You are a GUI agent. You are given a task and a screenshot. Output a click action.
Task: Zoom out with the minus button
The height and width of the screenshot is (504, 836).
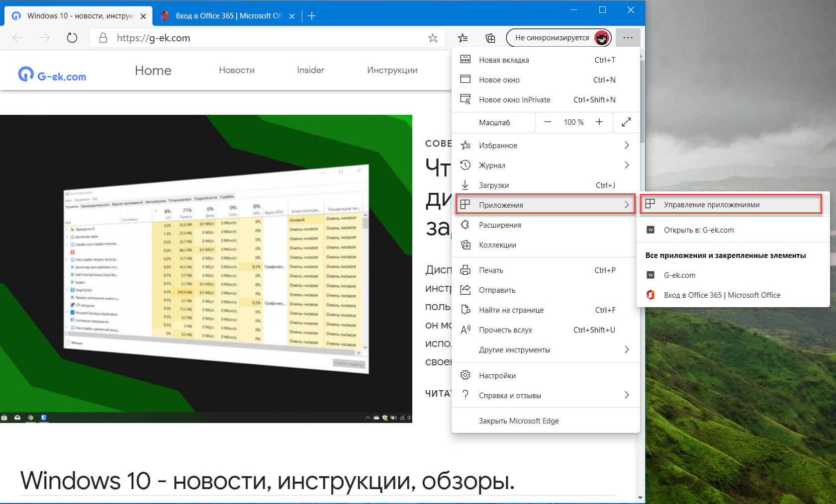coord(548,122)
